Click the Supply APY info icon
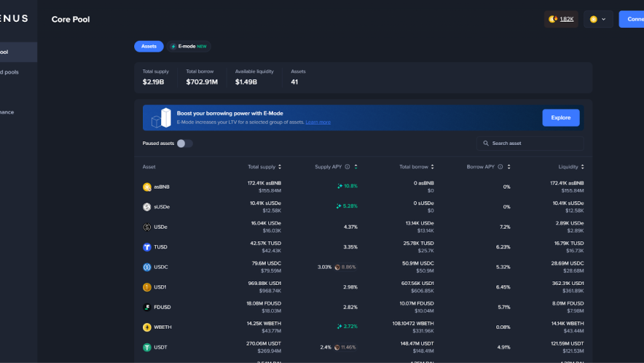644x363 pixels. [x=347, y=167]
